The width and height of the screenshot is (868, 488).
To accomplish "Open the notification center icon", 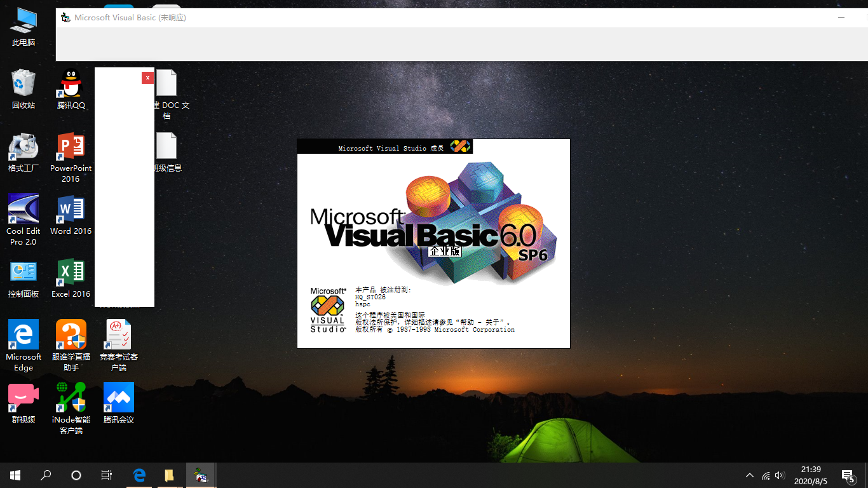I will click(848, 475).
